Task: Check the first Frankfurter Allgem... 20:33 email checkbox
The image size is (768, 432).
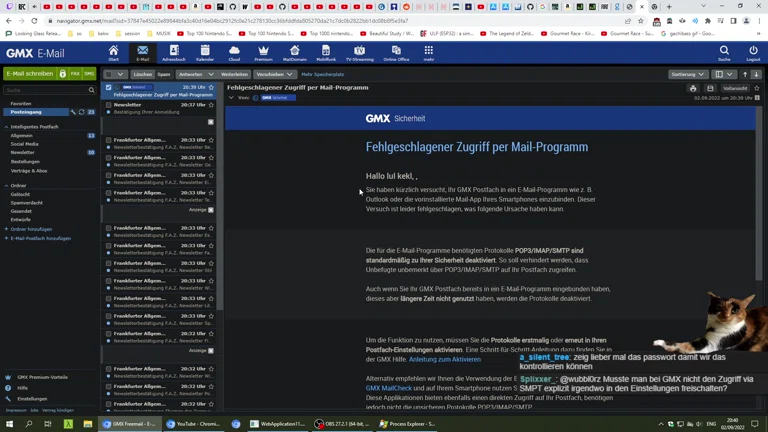Action: click(109, 140)
